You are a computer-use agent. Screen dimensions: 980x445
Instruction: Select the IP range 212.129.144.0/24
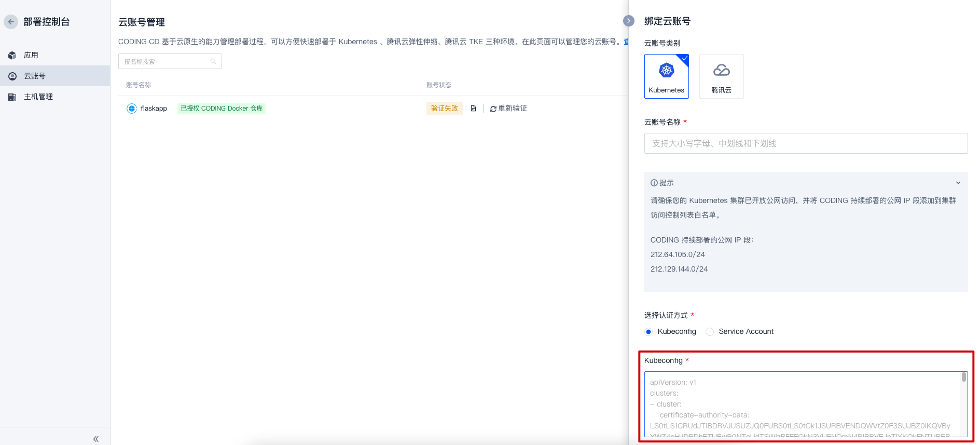point(679,269)
